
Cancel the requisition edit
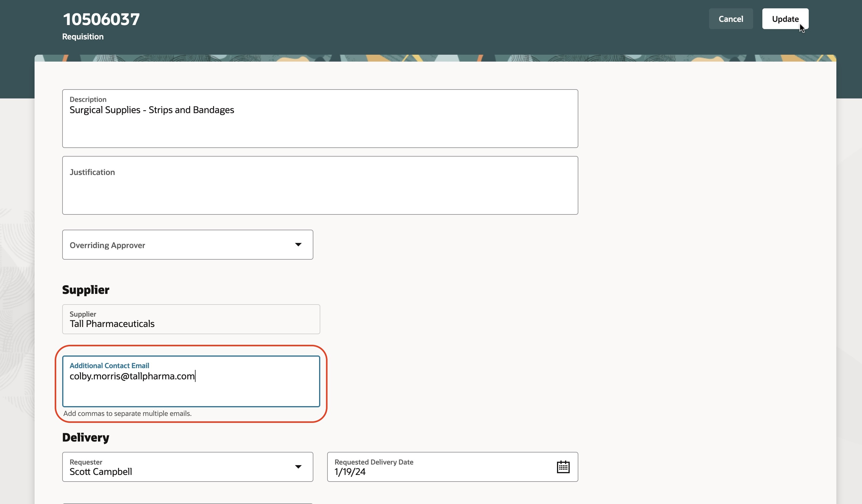click(730, 19)
